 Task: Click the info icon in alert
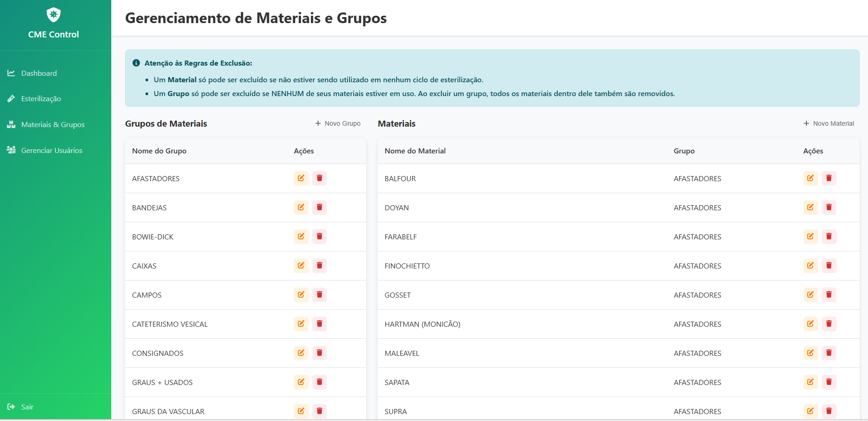point(136,63)
